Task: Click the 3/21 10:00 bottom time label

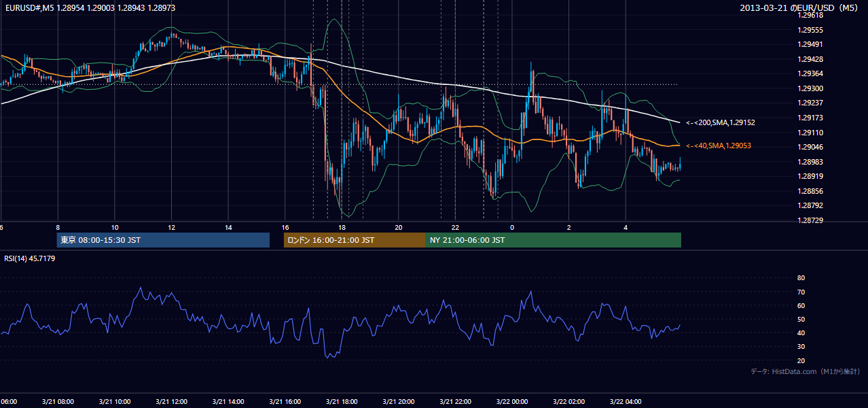Action: 114,401
